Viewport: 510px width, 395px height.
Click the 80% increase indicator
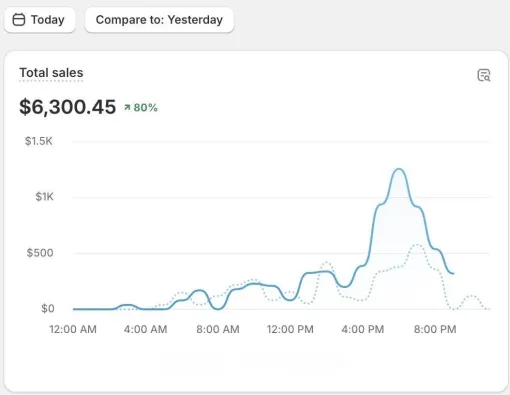tap(141, 108)
